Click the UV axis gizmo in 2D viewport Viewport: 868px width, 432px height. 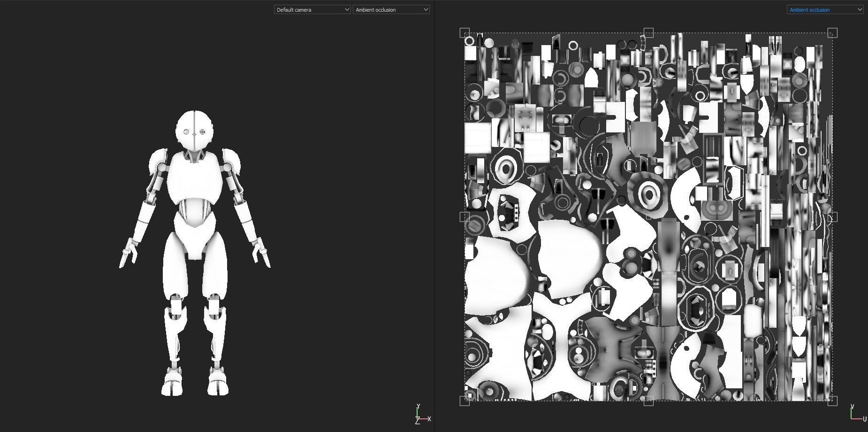858,413
